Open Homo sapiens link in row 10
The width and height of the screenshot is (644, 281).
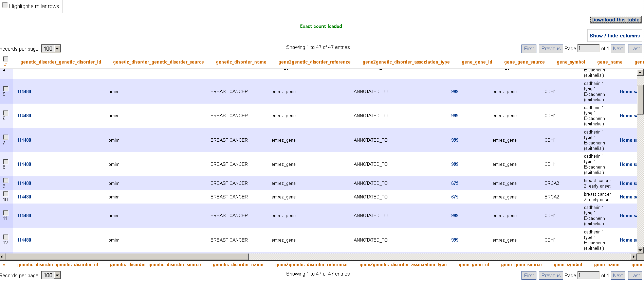click(x=628, y=197)
